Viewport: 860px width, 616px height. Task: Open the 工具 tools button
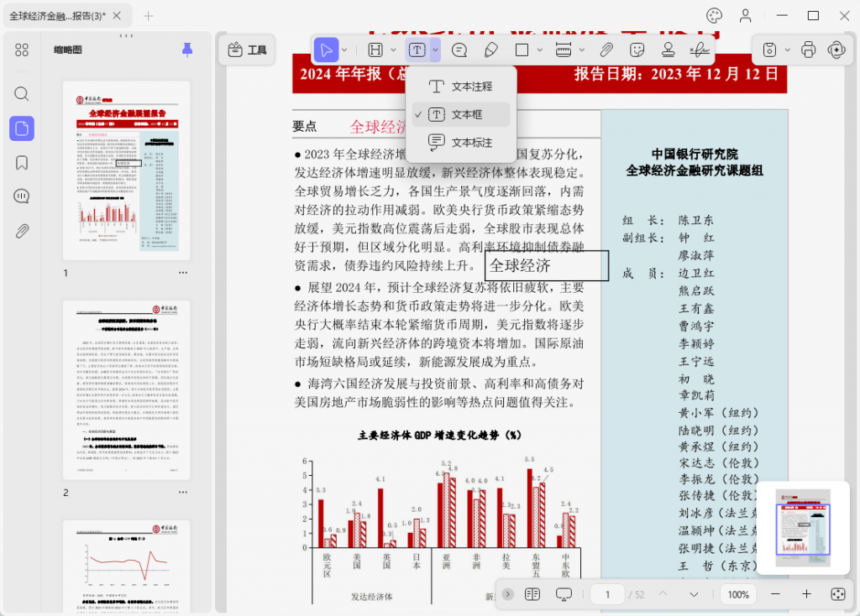pos(247,50)
